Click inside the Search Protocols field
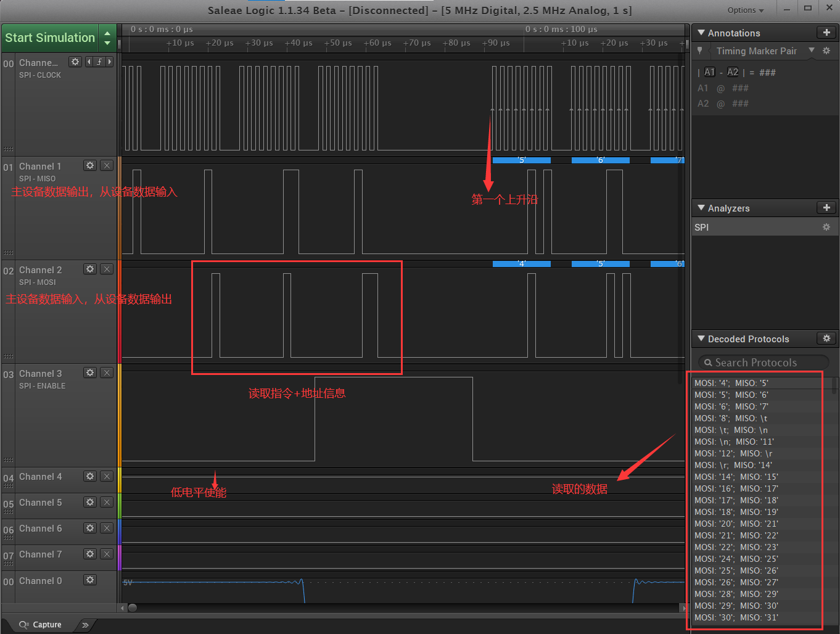Image resolution: width=840 pixels, height=634 pixels. pos(763,362)
